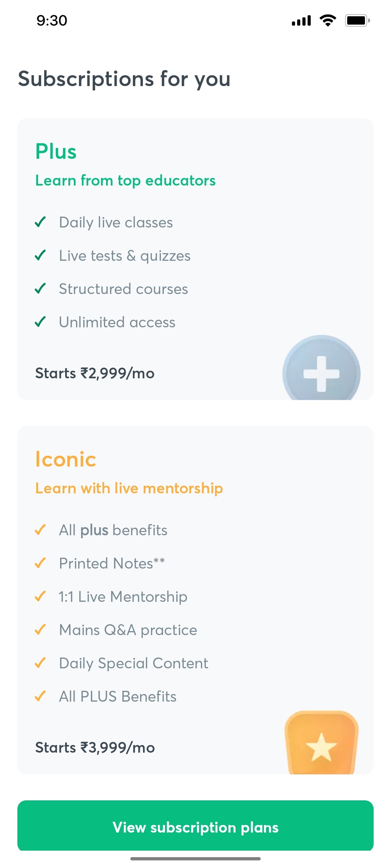Screen dimensions: 391x868
Task: Click the checkmark beside Daily Special Content
Action: click(40, 663)
